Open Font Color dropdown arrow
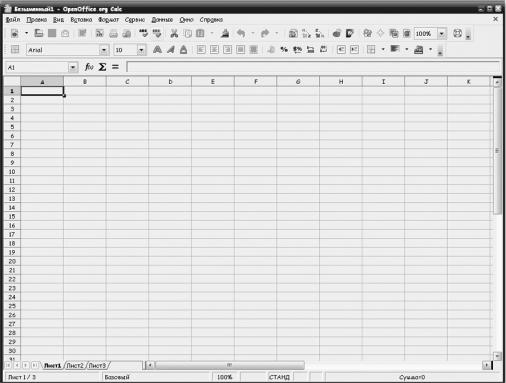506x383 pixels. pos(431,50)
